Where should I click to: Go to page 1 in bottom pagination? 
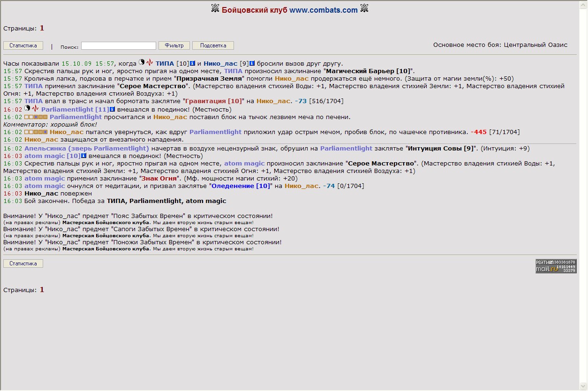coord(42,290)
